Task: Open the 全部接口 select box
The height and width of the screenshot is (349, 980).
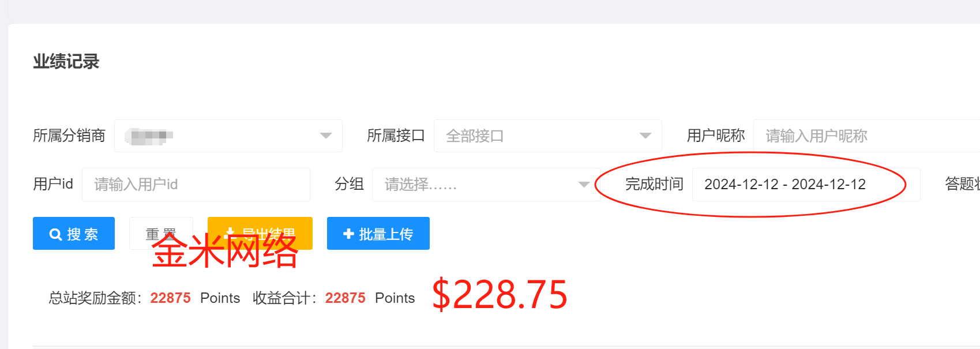Action: click(547, 136)
